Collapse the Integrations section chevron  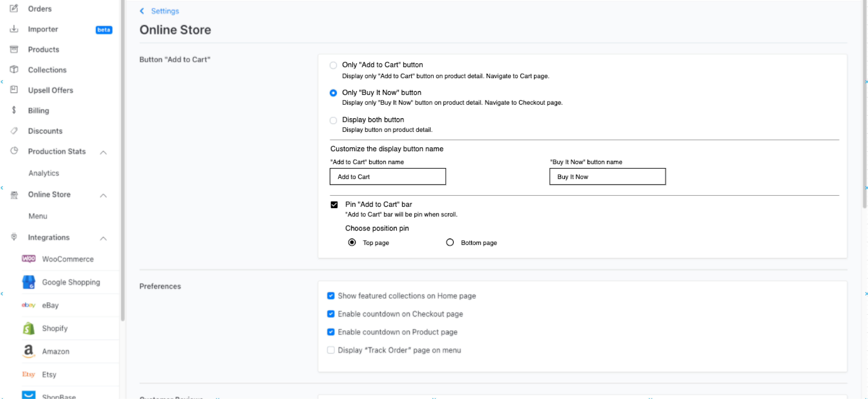103,239
